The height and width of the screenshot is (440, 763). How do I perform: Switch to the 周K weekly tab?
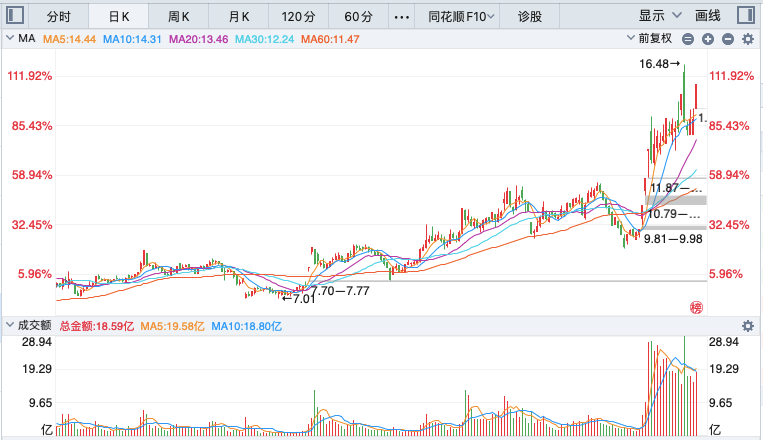coord(179,17)
